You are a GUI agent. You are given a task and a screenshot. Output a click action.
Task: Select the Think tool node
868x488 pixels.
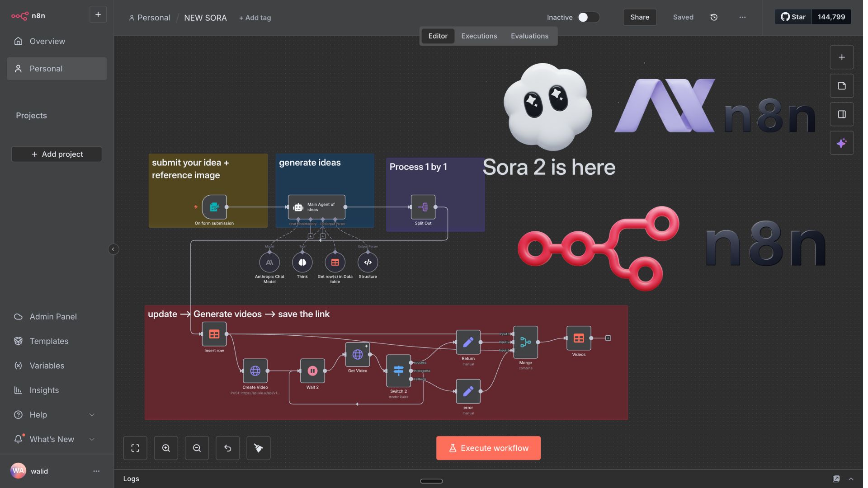click(302, 263)
